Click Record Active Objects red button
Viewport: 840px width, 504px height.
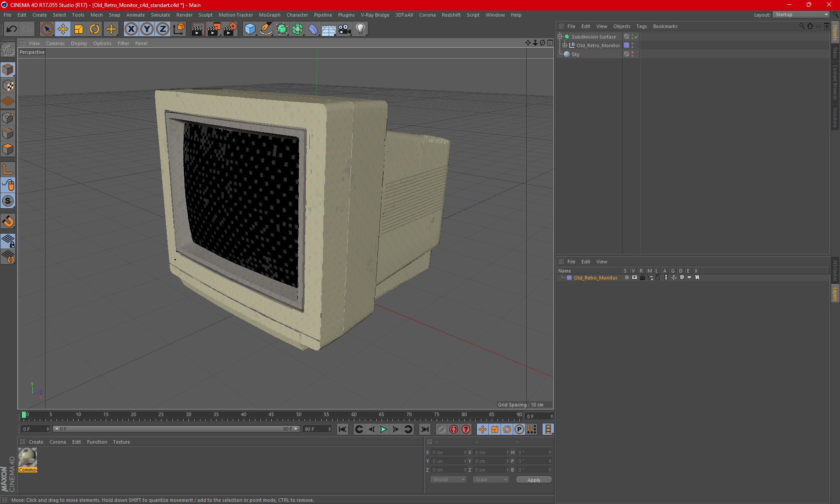[441, 429]
